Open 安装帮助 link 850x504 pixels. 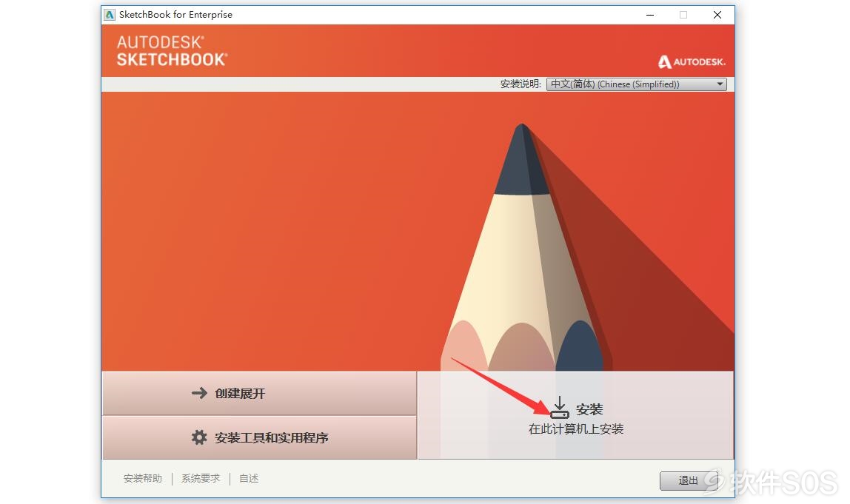pos(143,479)
